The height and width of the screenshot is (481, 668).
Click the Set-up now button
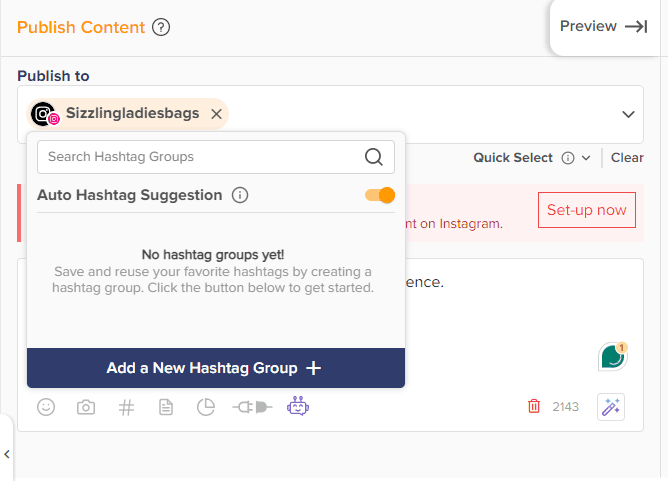[x=586, y=210]
